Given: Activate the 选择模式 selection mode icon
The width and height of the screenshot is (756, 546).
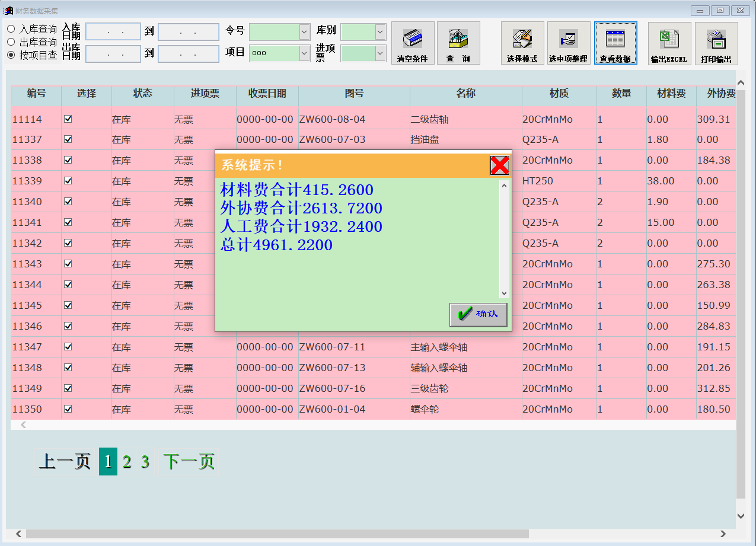Looking at the screenshot, I should click(522, 43).
